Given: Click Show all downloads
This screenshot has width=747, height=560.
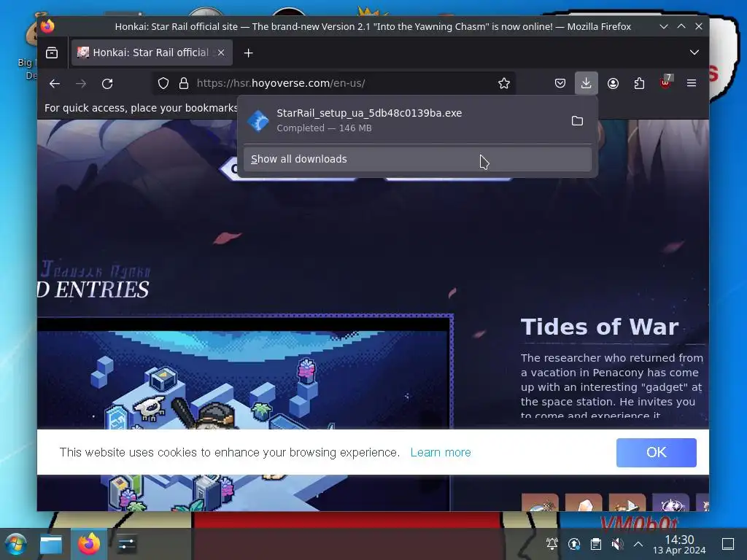Looking at the screenshot, I should 417,159.
